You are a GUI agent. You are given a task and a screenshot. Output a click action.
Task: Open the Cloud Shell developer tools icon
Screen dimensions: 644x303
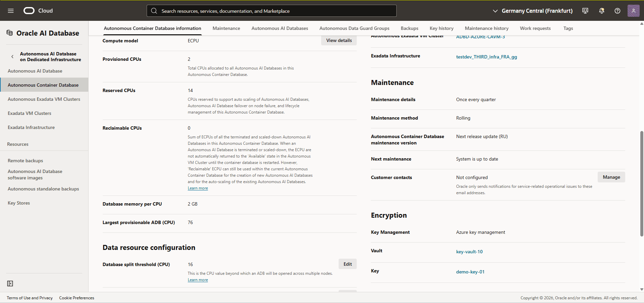click(x=585, y=11)
